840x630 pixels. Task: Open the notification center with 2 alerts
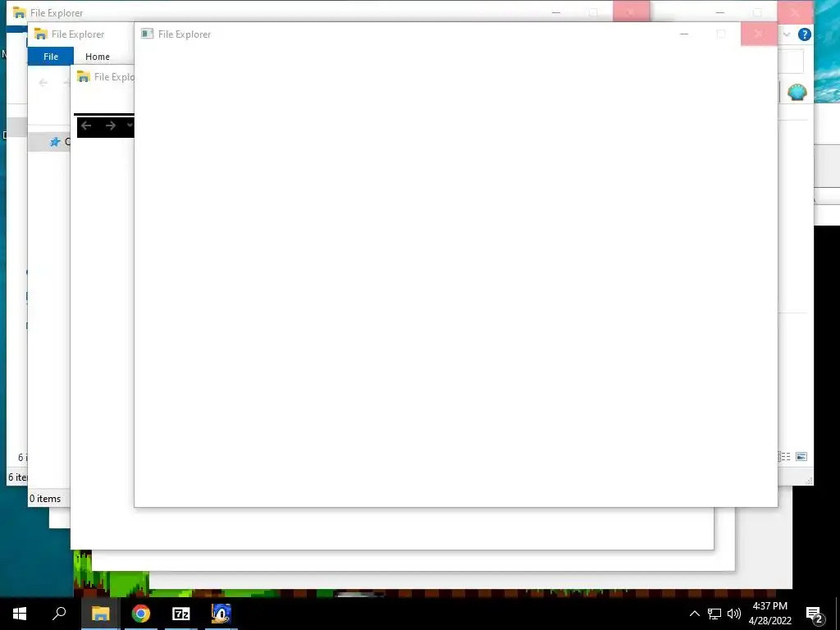tap(815, 614)
